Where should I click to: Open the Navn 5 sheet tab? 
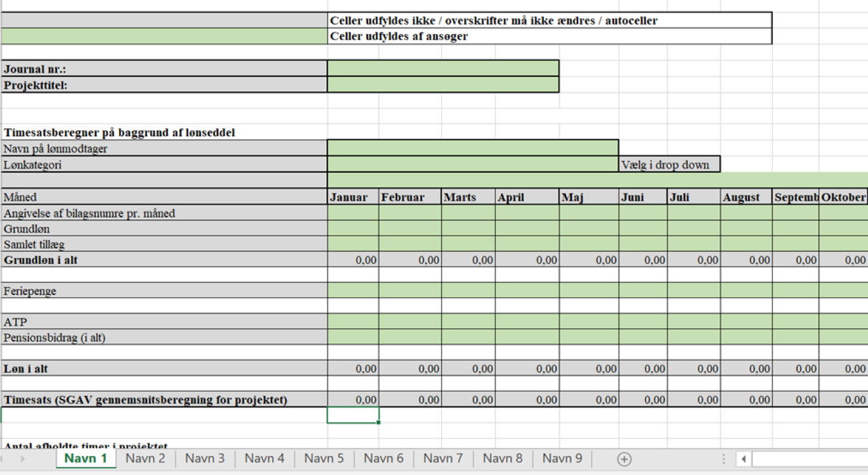[x=324, y=459]
